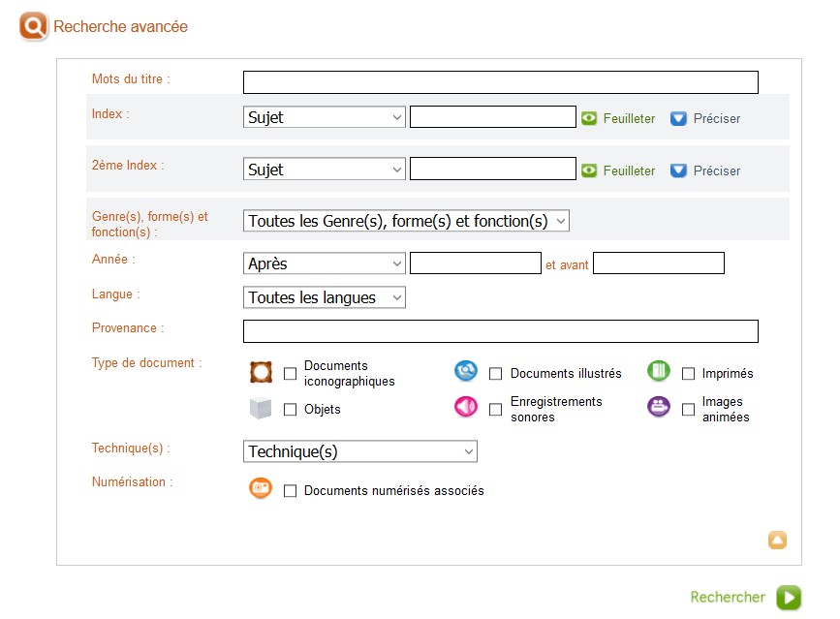
Task: Click the purple Images animées icon
Action: (659, 407)
